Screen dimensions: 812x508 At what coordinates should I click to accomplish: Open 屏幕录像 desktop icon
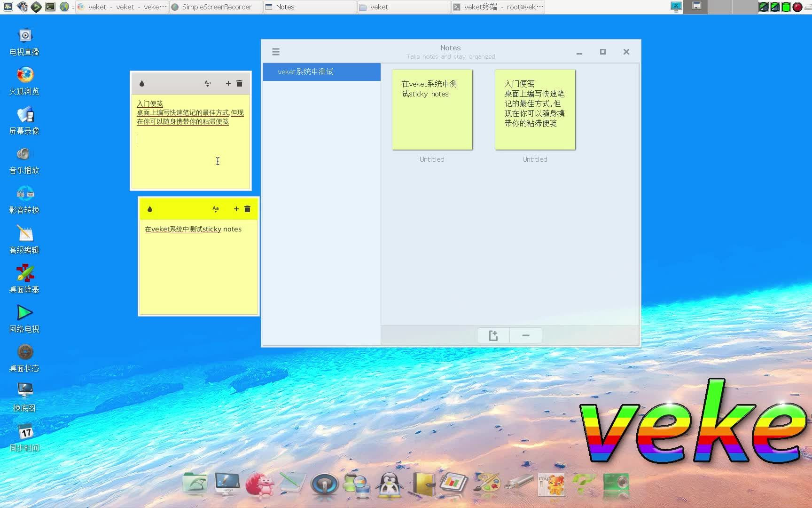[25, 121]
